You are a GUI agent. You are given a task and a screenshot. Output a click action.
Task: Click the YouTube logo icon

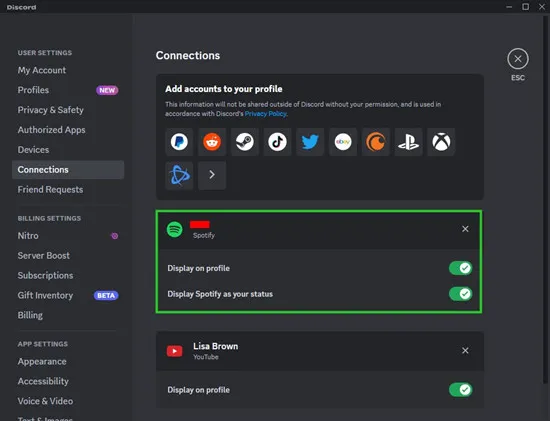174,351
